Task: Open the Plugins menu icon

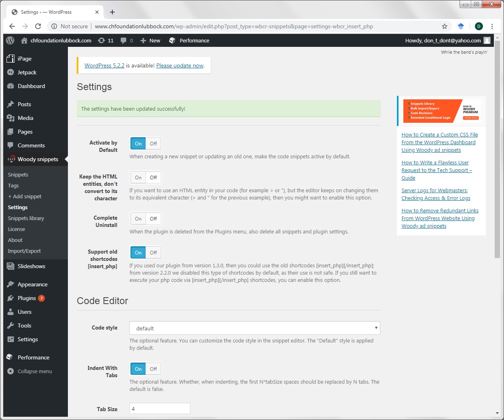Action: coord(11,298)
